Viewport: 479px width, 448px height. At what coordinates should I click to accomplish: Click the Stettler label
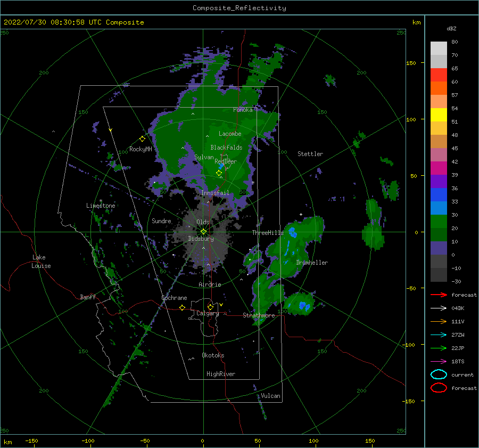310,154
